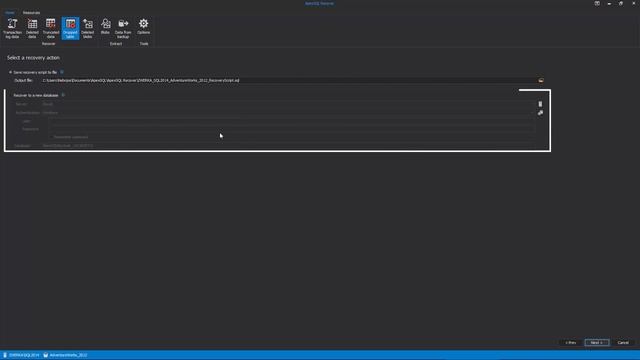Viewport: 640px width, 360px height.
Task: Open the Server dropdown
Action: pyautogui.click(x=288, y=104)
